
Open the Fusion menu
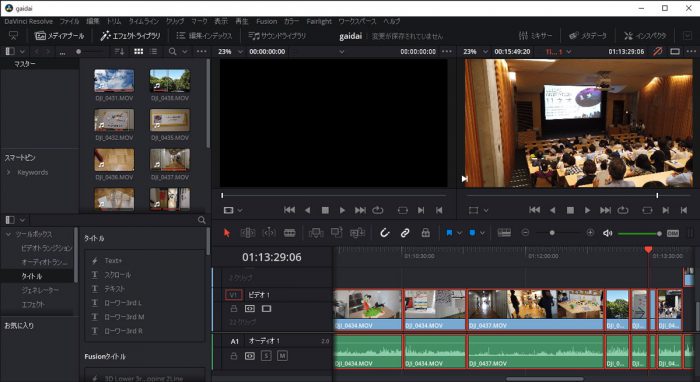coord(267,21)
